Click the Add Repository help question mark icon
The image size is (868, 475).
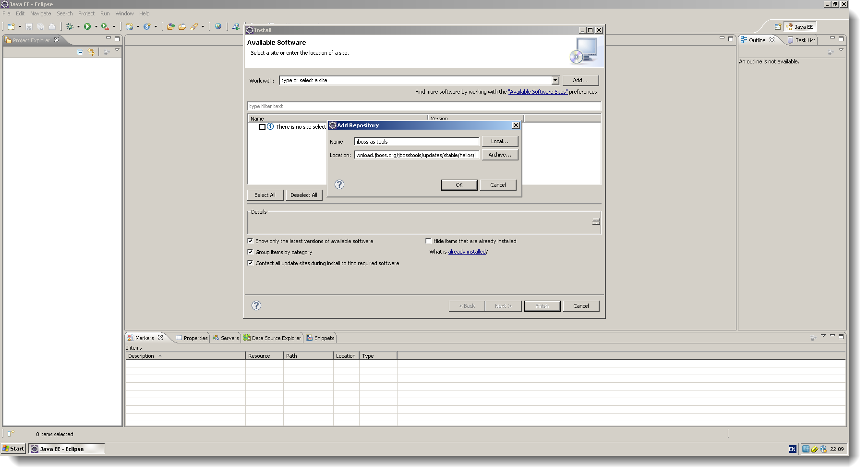point(339,184)
